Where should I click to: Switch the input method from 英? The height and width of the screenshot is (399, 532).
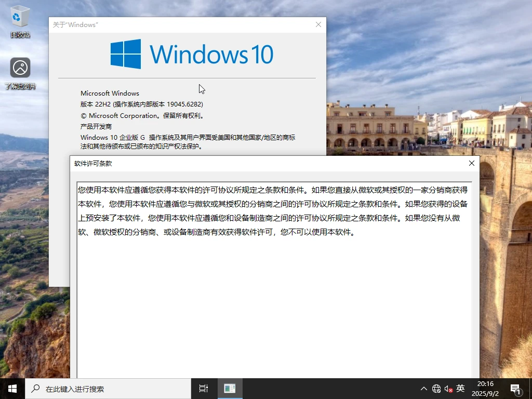point(460,388)
